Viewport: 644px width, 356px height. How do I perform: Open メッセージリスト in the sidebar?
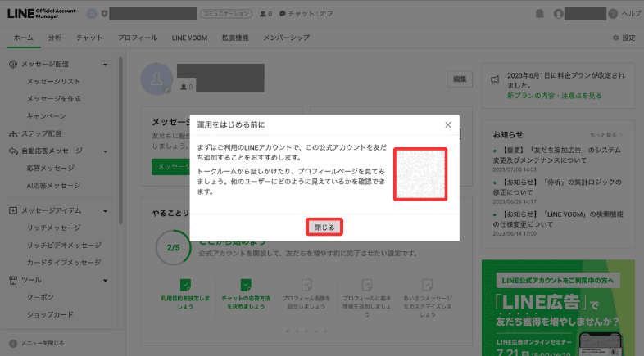click(x=53, y=81)
